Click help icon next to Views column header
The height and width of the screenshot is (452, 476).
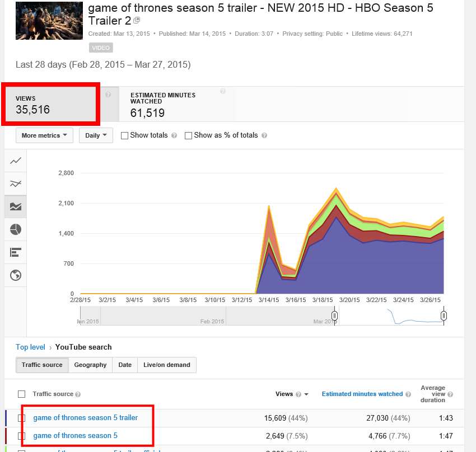[x=298, y=394]
